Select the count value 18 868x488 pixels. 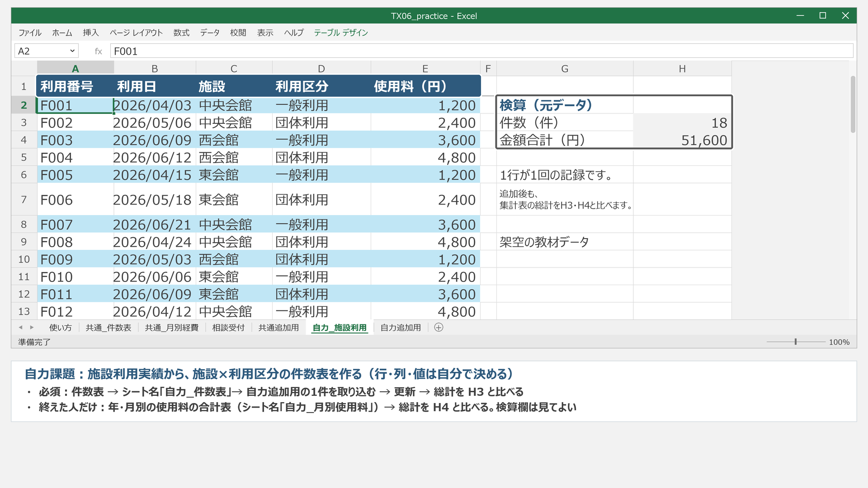click(682, 122)
